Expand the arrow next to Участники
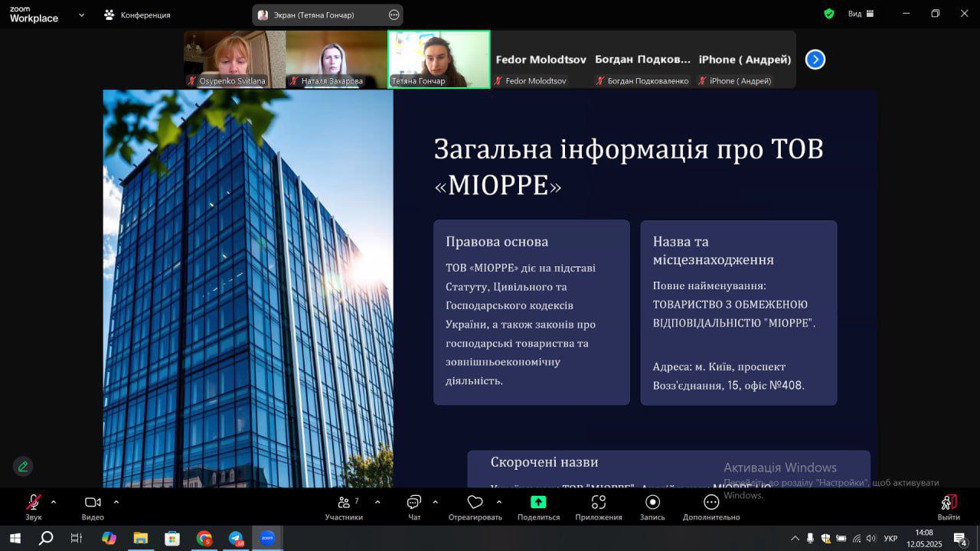This screenshot has width=980, height=551. (377, 502)
